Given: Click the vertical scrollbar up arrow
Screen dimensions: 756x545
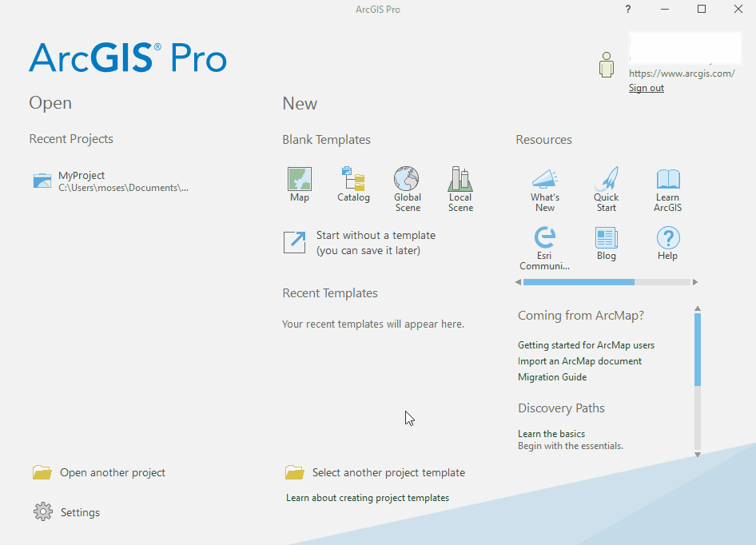Looking at the screenshot, I should [x=698, y=308].
